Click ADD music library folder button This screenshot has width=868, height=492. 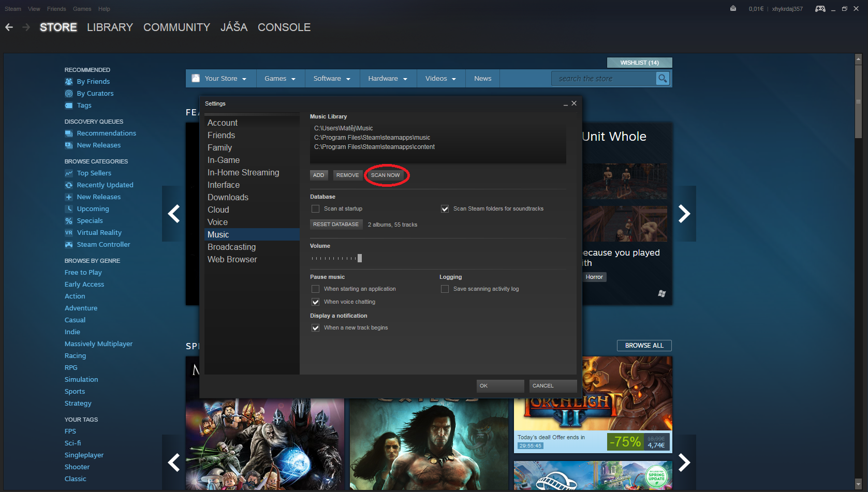point(319,175)
